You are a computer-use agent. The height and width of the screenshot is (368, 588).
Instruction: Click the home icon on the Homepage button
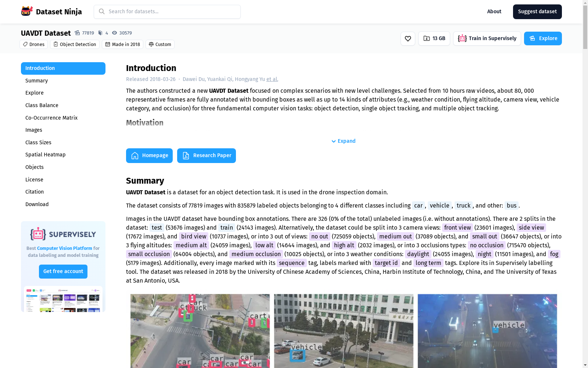click(135, 155)
